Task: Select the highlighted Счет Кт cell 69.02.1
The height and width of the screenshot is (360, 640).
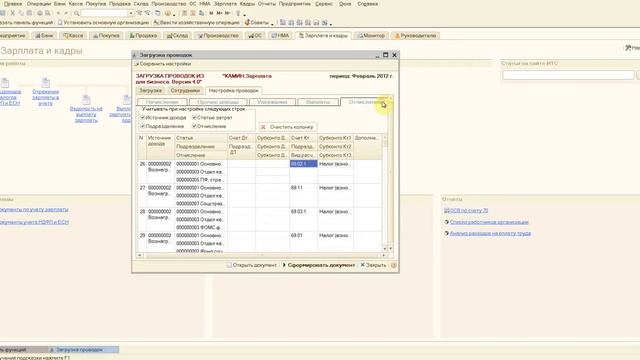Action: (303, 164)
